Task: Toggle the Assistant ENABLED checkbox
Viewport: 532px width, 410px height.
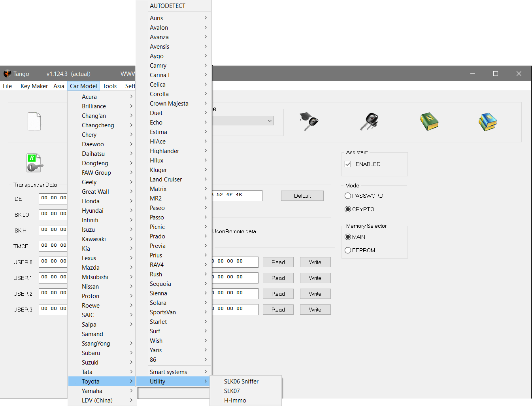Action: point(348,164)
